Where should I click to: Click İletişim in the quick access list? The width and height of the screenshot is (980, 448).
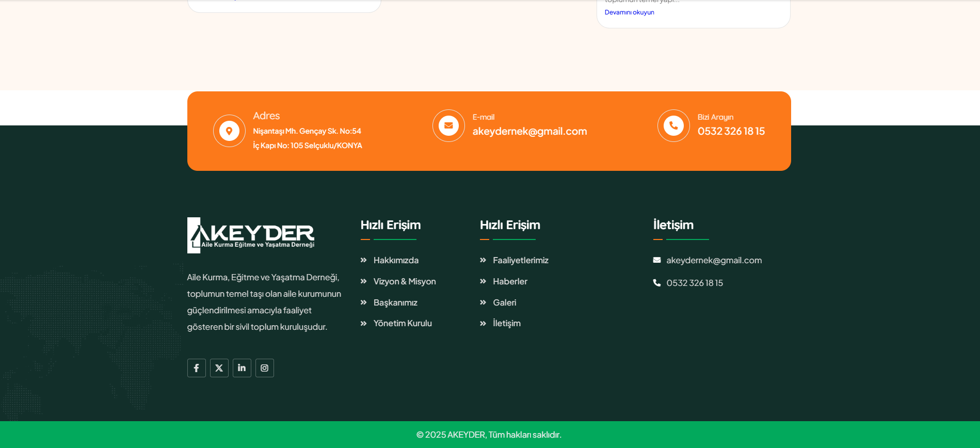[x=506, y=323]
